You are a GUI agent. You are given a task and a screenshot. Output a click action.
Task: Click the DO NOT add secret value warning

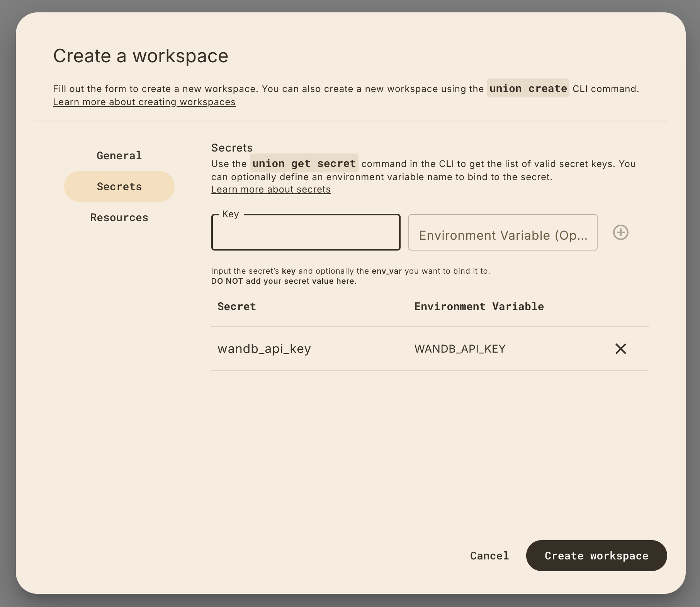click(x=284, y=281)
